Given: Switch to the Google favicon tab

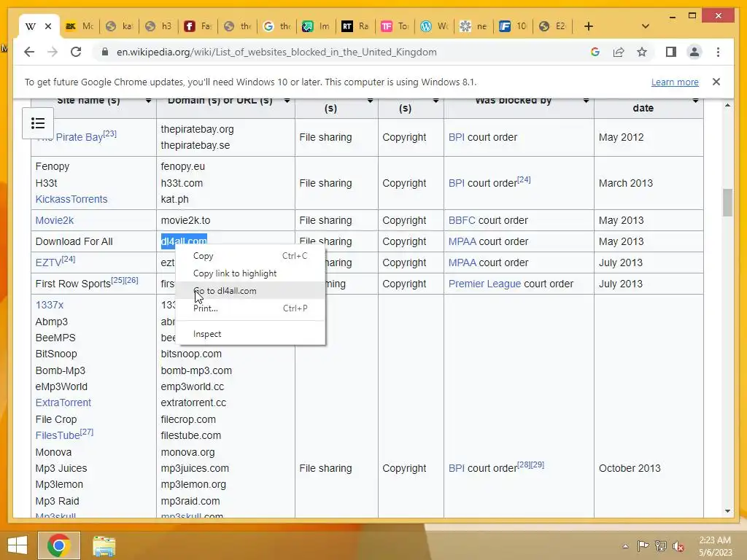Looking at the screenshot, I should (x=276, y=26).
